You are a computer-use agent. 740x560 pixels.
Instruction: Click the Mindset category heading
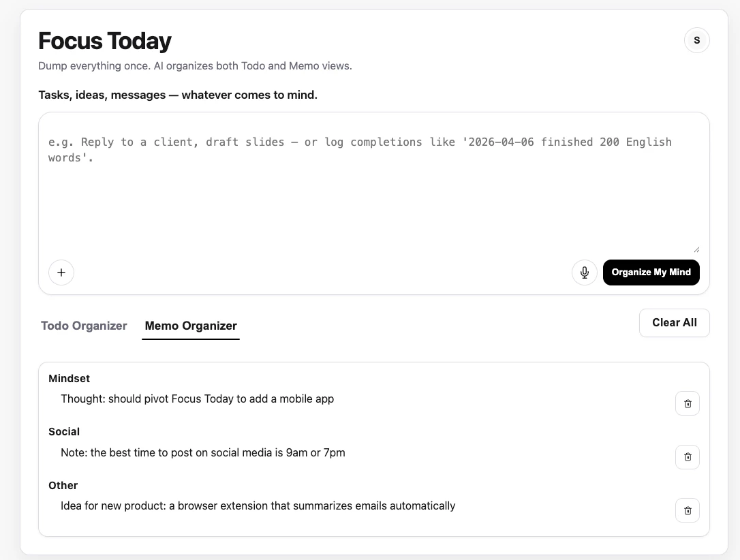(x=69, y=379)
